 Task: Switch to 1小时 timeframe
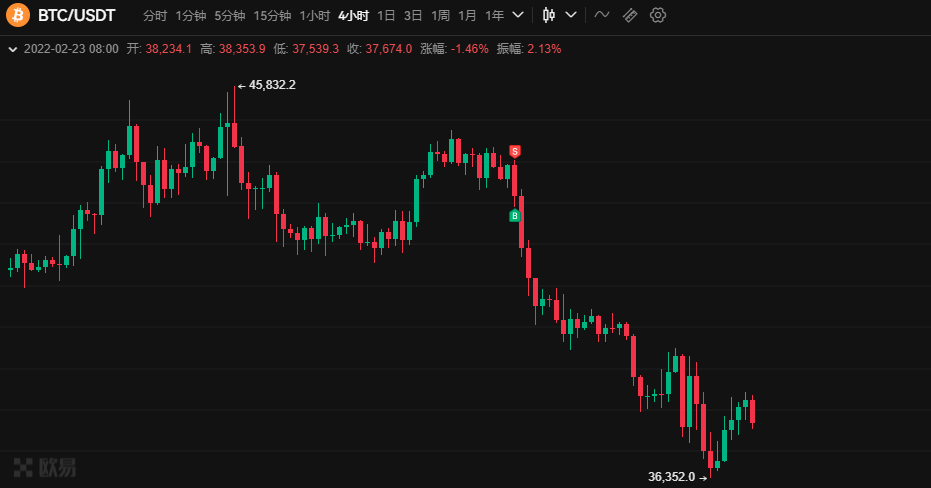(314, 15)
